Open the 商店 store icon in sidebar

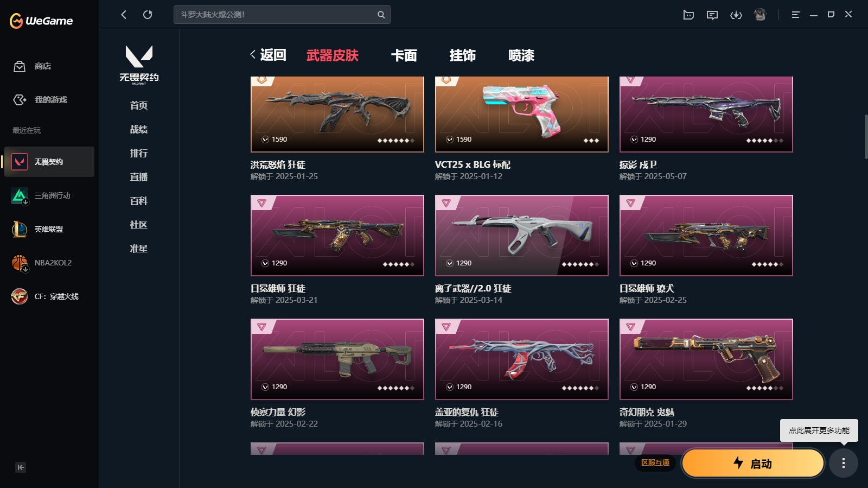tap(20, 66)
